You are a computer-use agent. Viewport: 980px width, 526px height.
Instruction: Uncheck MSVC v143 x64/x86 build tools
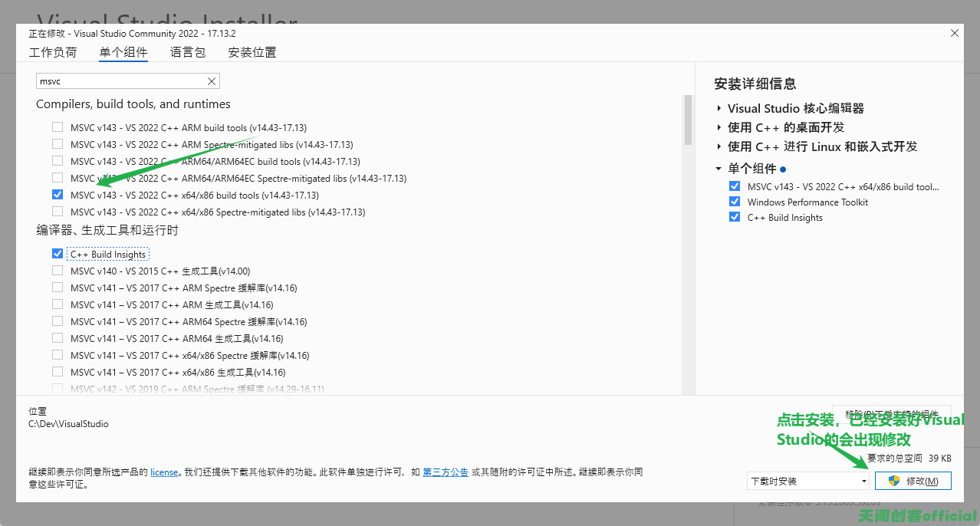(58, 195)
